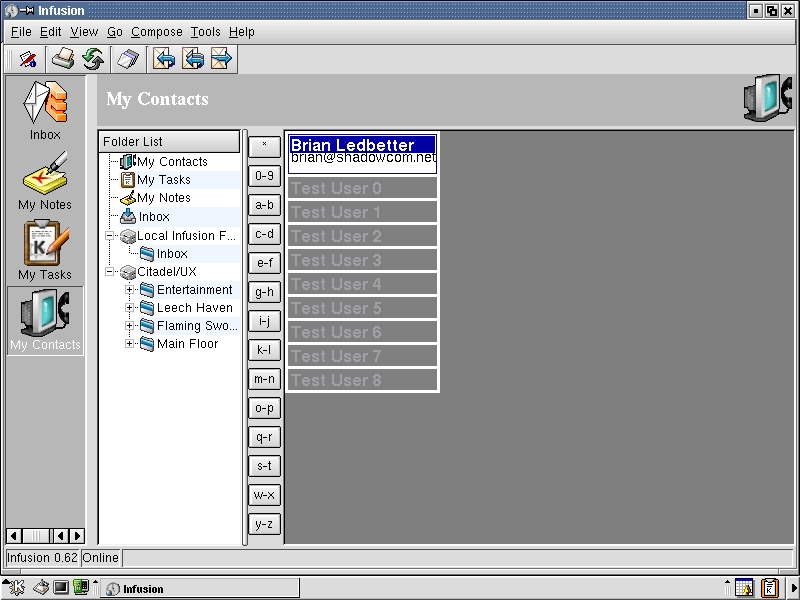Open the Help menu

pos(241,32)
